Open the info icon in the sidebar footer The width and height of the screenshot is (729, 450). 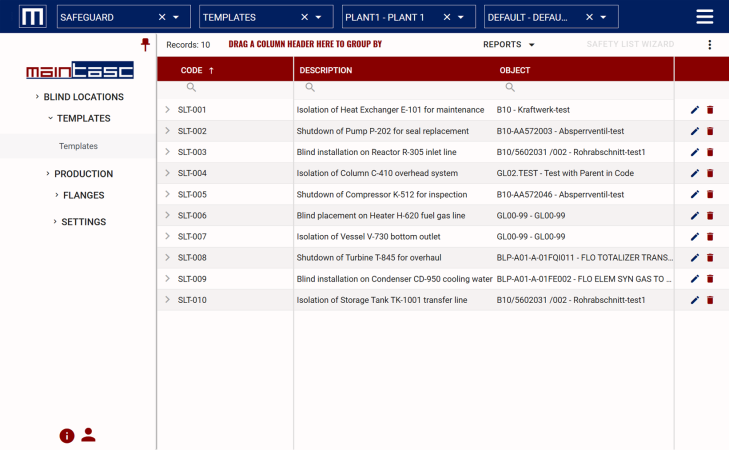(67, 436)
